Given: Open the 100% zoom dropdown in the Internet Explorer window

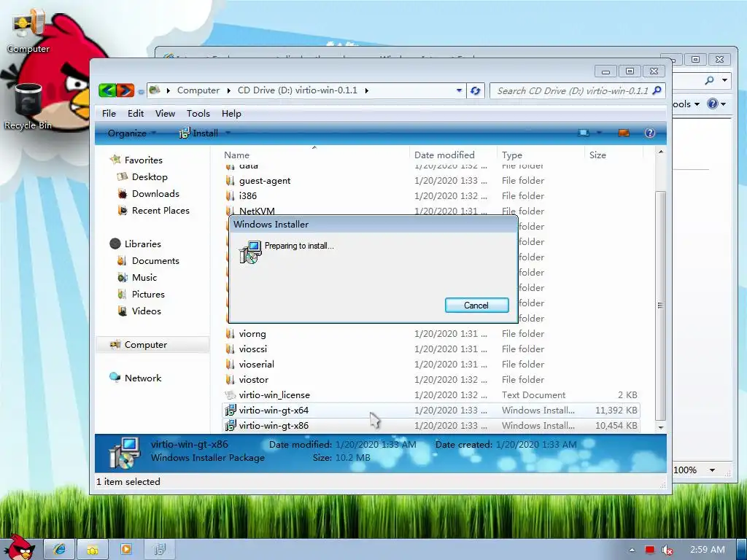Looking at the screenshot, I should pos(712,470).
